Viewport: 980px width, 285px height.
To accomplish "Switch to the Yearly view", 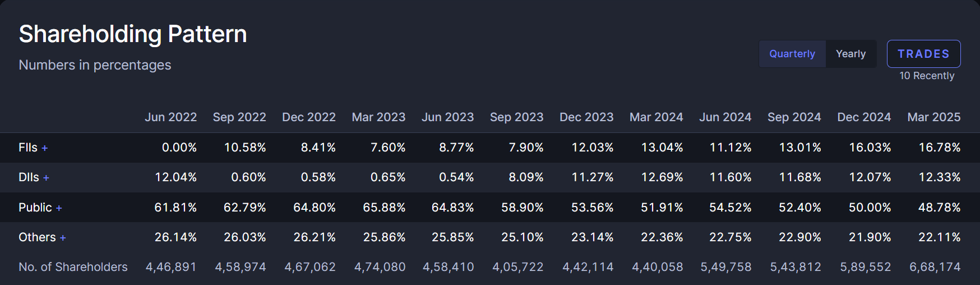I will [850, 54].
